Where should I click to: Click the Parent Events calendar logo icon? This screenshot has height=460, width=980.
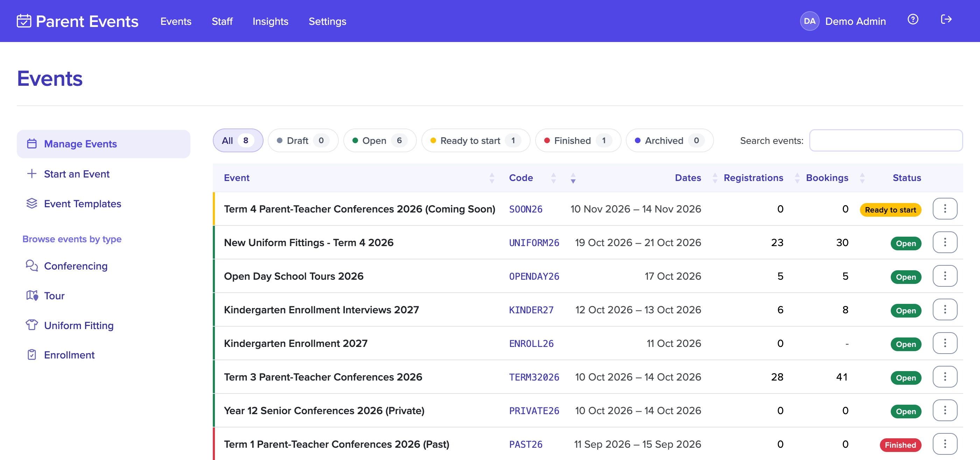click(x=23, y=21)
